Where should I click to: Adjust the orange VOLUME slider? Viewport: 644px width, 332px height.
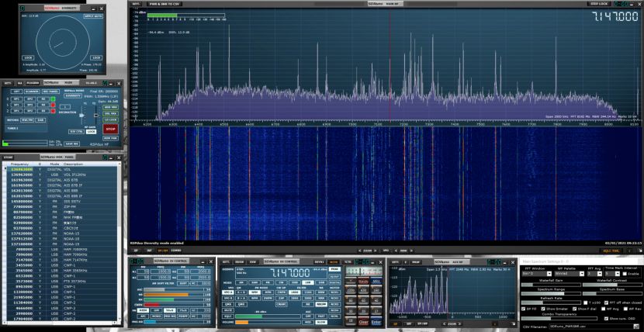pyautogui.click(x=268, y=322)
